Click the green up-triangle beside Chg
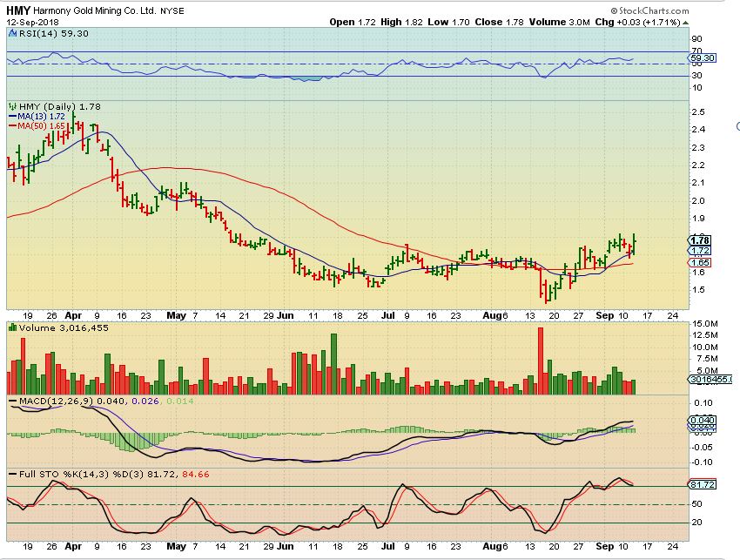 [x=685, y=22]
